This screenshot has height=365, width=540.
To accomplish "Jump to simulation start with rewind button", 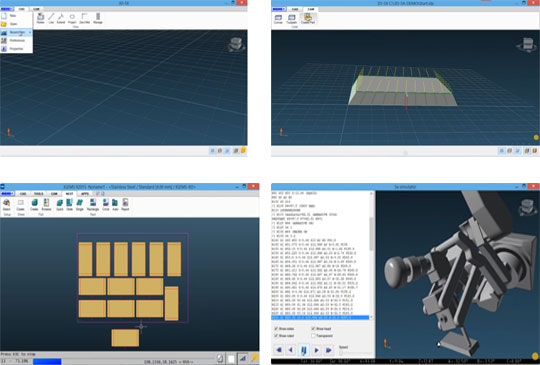I will point(279,350).
